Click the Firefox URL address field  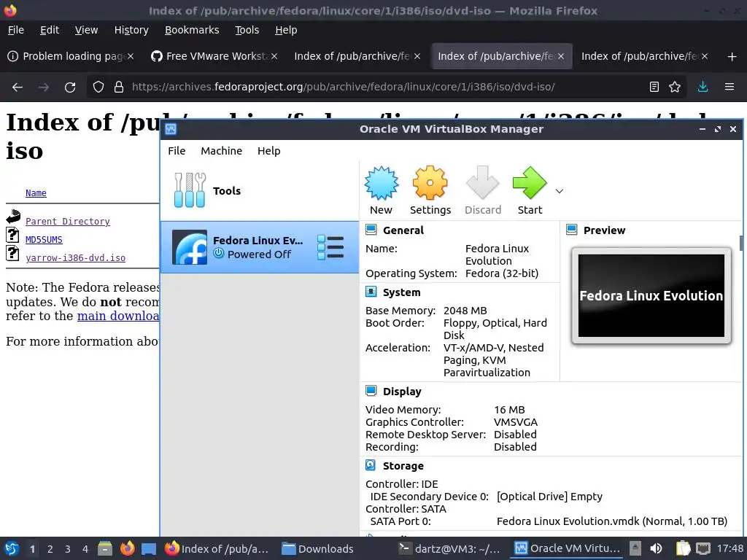pos(386,87)
